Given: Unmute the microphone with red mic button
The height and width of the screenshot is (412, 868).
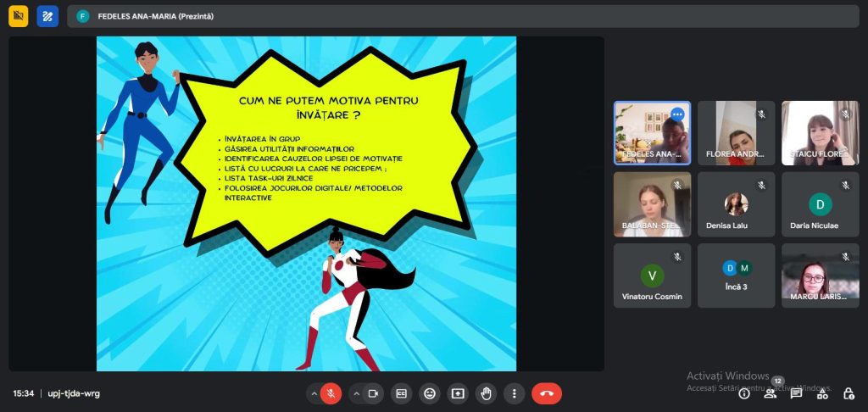Looking at the screenshot, I should (331, 393).
